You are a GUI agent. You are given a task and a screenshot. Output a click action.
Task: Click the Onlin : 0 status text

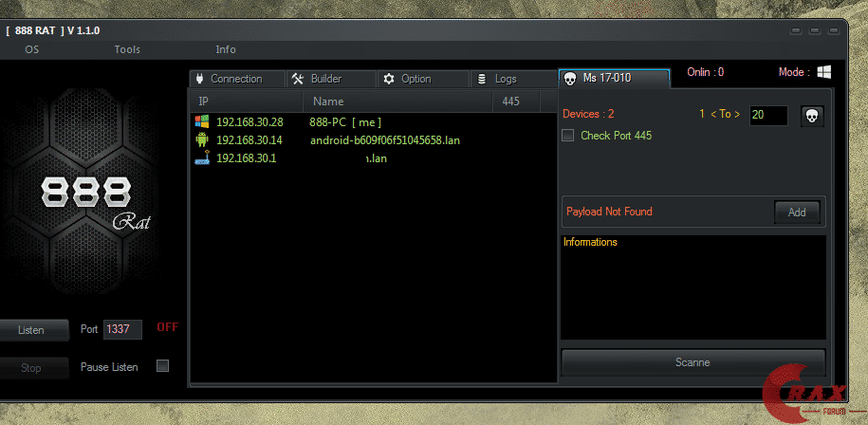pyautogui.click(x=705, y=72)
